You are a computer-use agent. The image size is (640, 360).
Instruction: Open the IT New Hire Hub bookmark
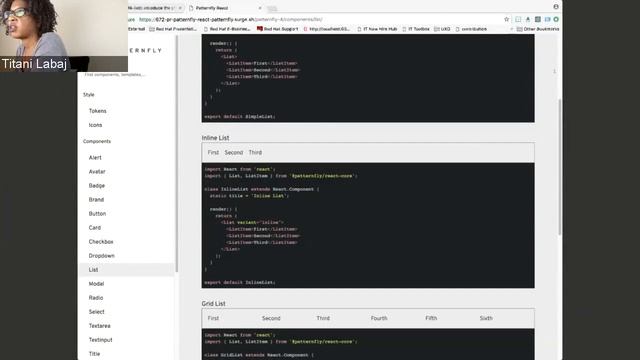[377, 29]
